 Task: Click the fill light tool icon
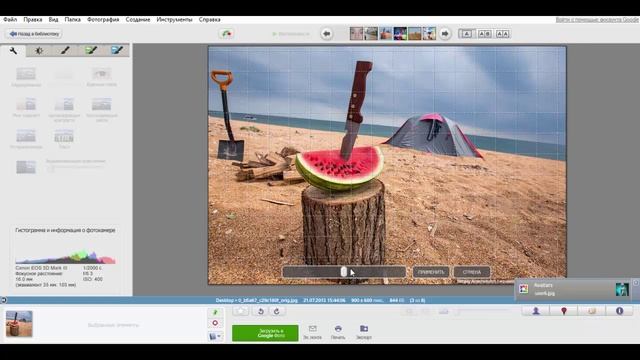click(26, 167)
